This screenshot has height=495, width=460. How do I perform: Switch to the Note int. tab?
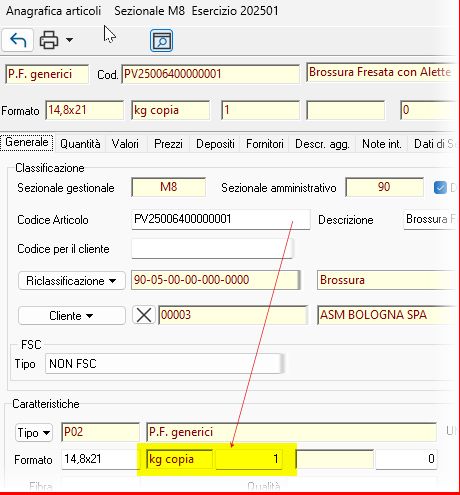click(x=382, y=144)
